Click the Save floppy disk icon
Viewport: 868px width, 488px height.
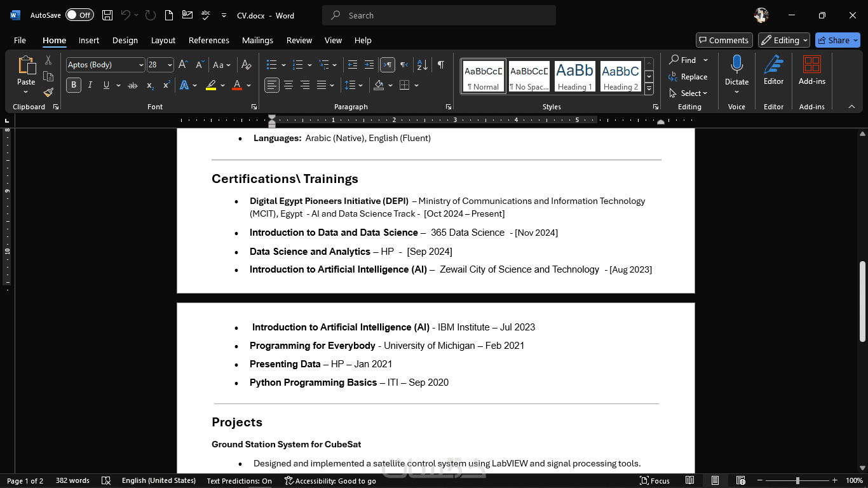pos(107,15)
